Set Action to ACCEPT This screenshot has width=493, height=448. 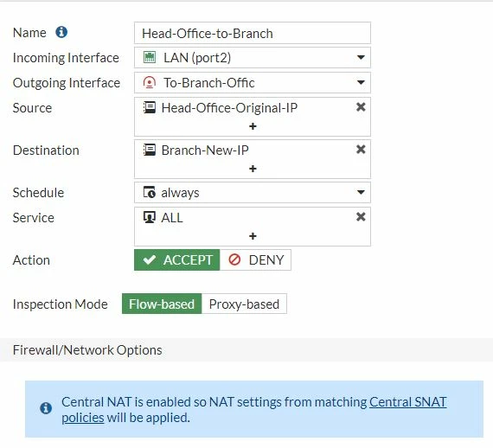tap(177, 260)
